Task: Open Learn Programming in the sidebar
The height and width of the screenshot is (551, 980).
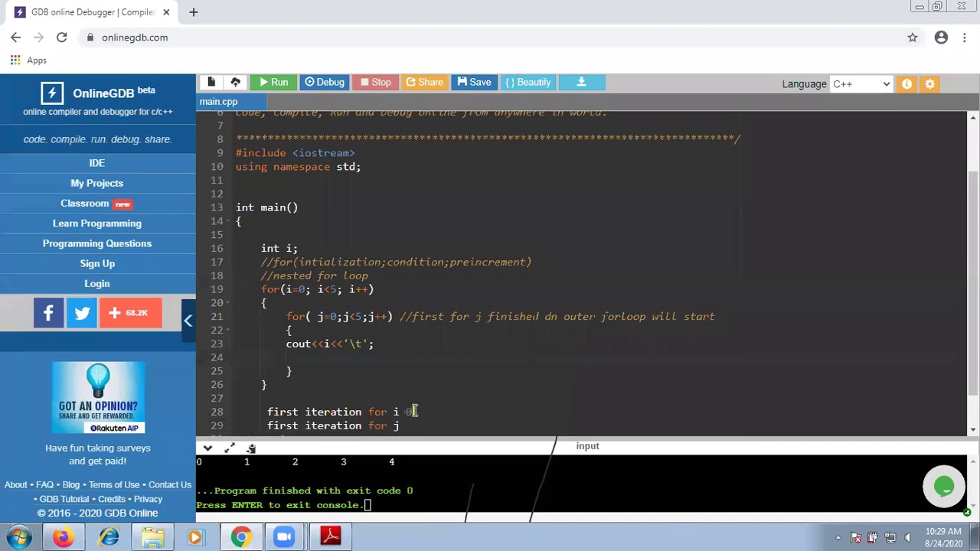Action: [x=96, y=223]
